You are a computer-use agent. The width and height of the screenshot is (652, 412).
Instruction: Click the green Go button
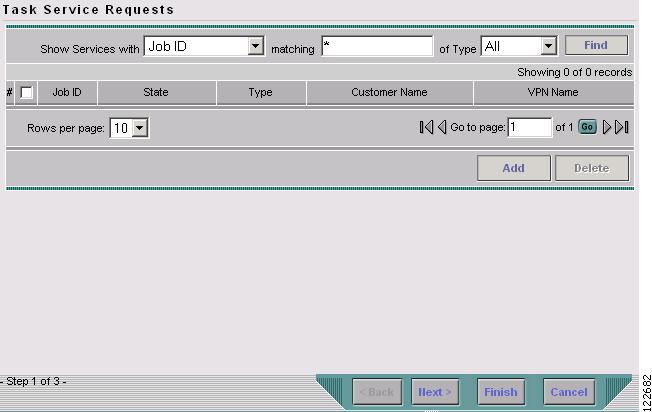[587, 127]
